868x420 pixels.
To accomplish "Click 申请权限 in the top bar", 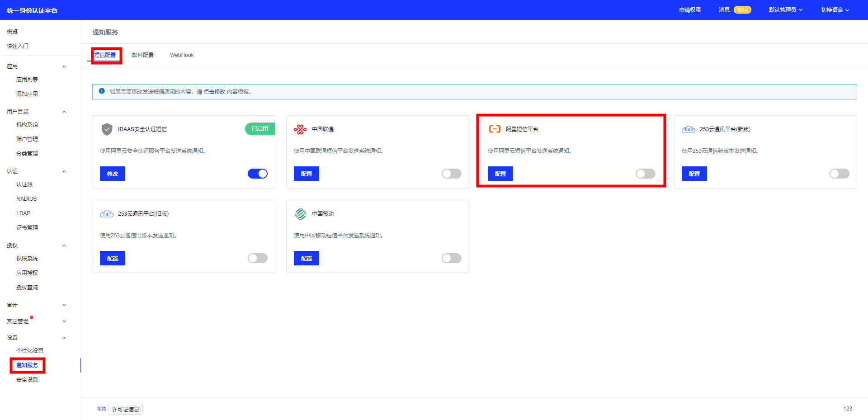I will (690, 10).
